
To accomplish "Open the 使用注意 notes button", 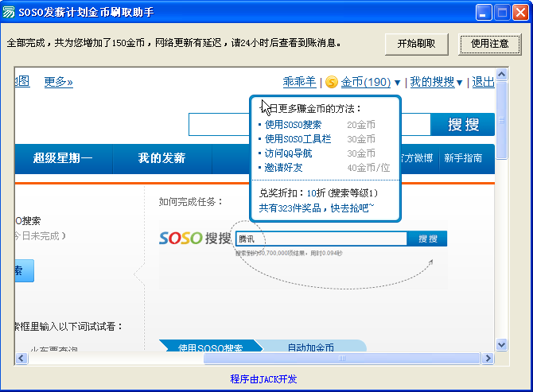I will click(489, 44).
